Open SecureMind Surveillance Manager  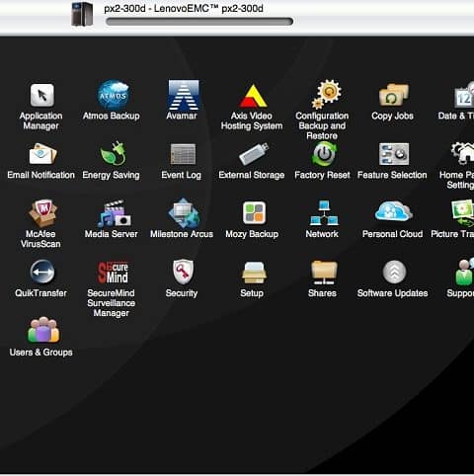point(113,273)
